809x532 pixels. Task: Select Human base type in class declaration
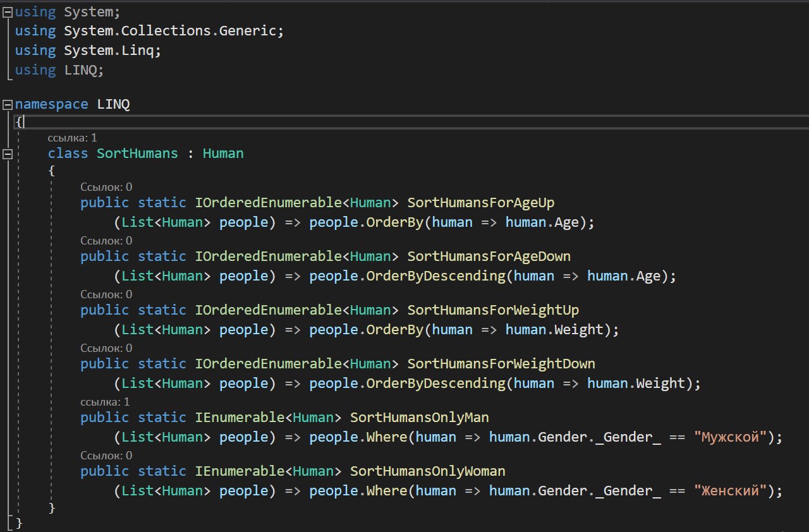(222, 154)
